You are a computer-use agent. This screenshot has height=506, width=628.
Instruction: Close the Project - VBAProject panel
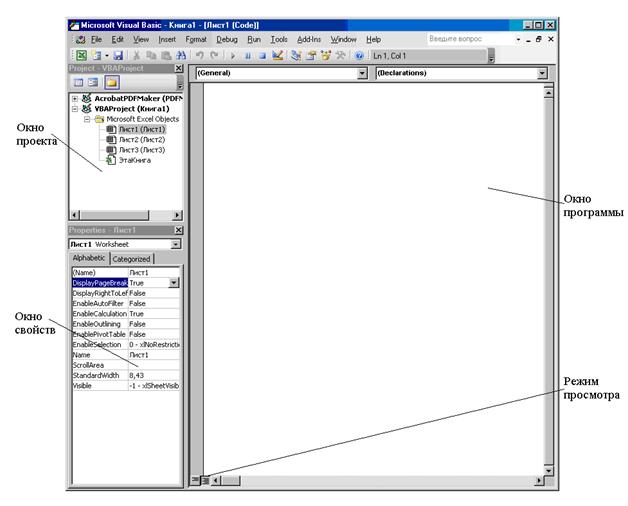(179, 69)
